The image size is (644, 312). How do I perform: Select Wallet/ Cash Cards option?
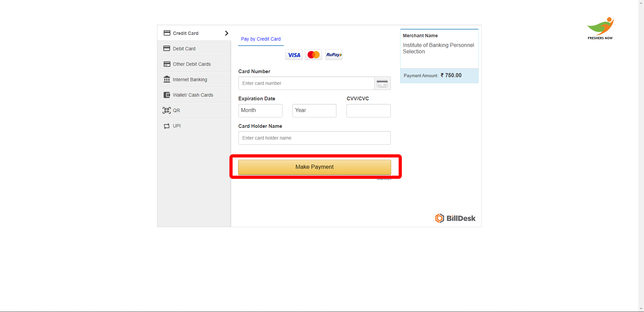click(194, 95)
